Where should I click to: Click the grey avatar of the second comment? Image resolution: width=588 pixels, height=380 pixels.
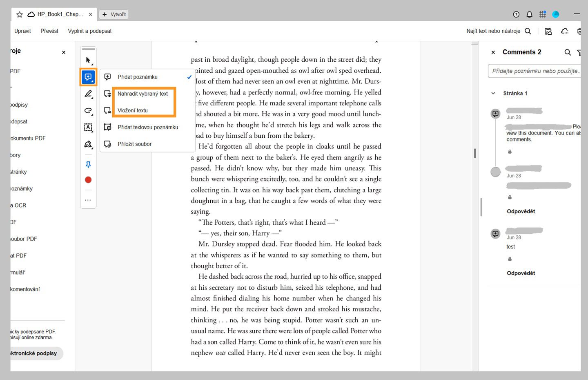tap(495, 172)
